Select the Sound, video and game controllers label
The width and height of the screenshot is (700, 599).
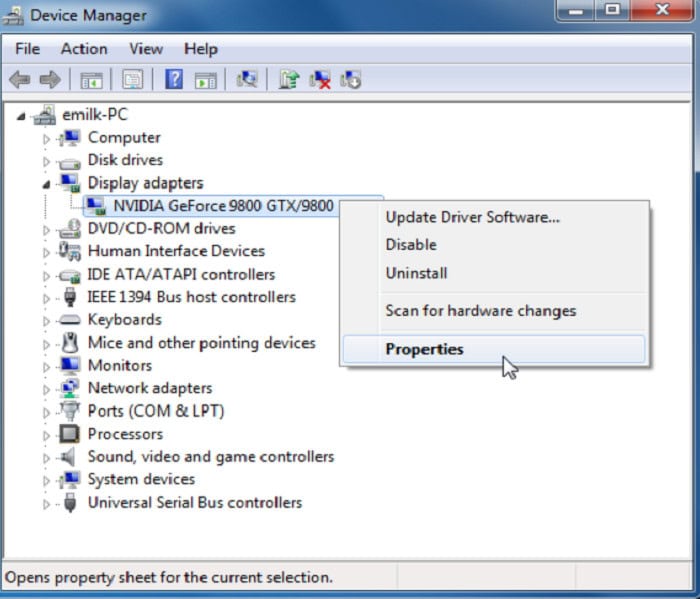(x=211, y=457)
